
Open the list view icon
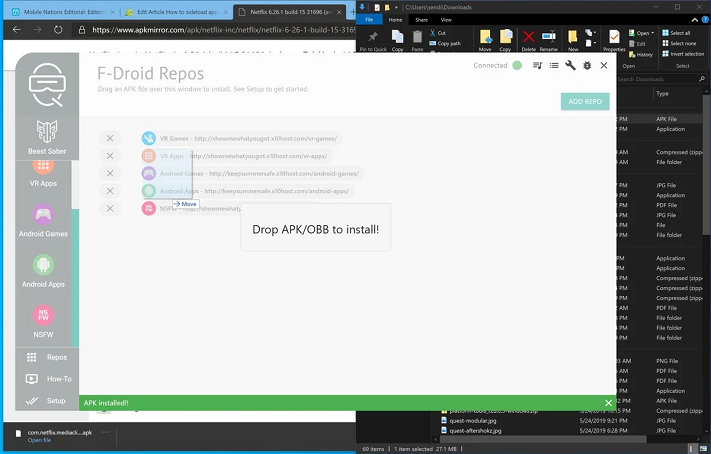pos(553,66)
